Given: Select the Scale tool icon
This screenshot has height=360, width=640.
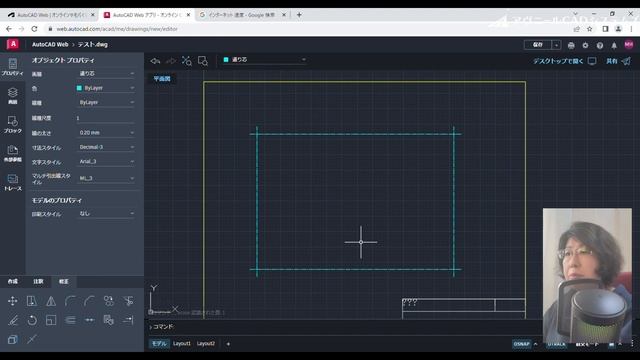Looking at the screenshot, I should coord(51,320).
